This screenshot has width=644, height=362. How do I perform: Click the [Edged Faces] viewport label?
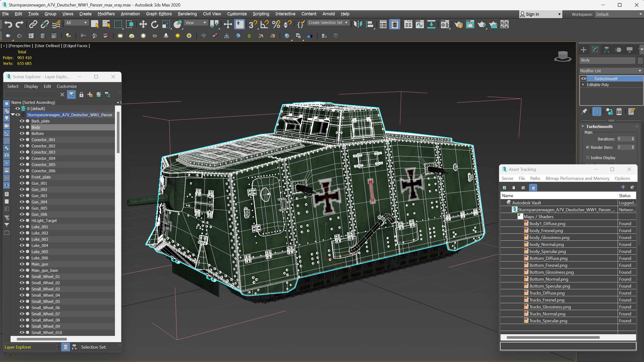click(76, 46)
